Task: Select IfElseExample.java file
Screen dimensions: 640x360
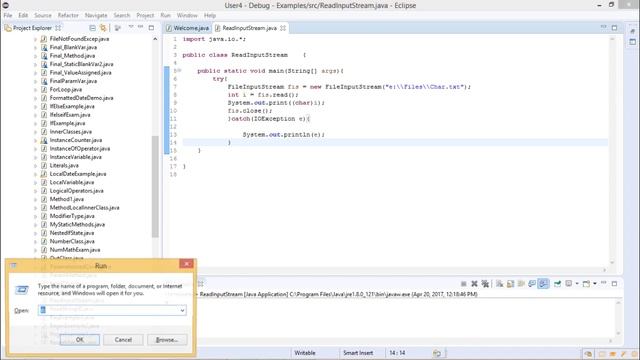Action: (72, 107)
